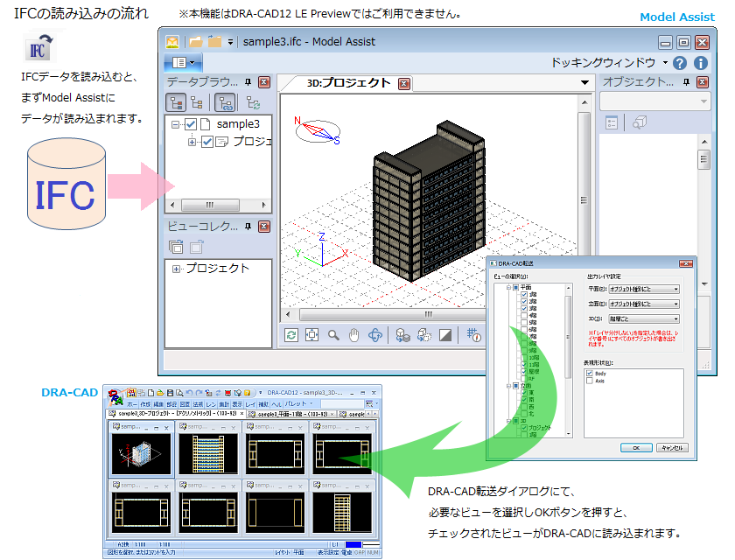The image size is (735, 560).
Task: Select the hand pan tool
Action: 353,335
